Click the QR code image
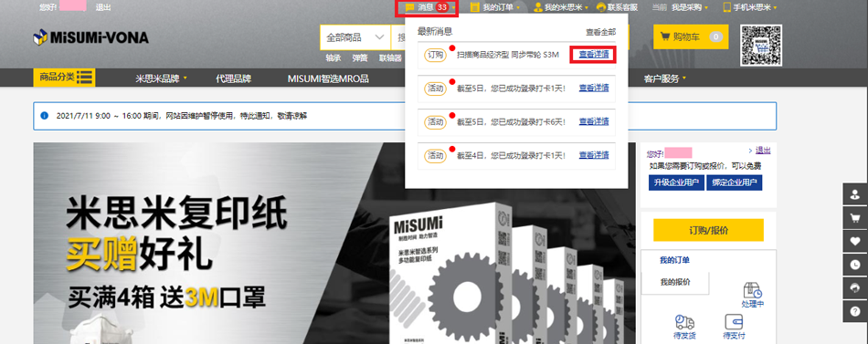Image resolution: width=868 pixels, height=344 pixels. point(760,46)
